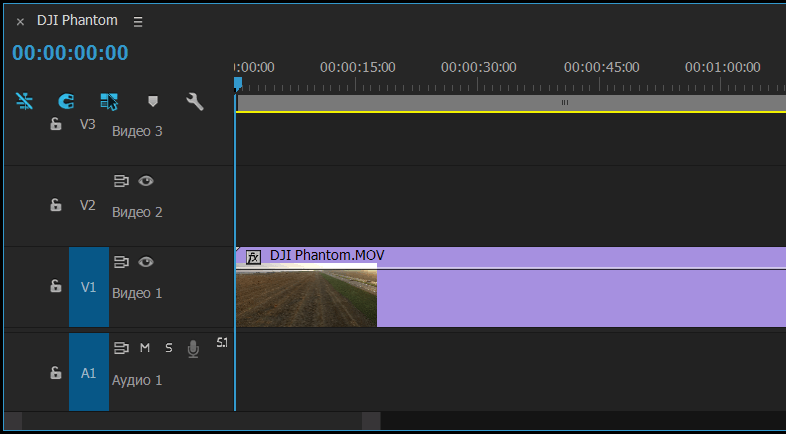Close the DJI Phantom sequence tab

[x=20, y=22]
